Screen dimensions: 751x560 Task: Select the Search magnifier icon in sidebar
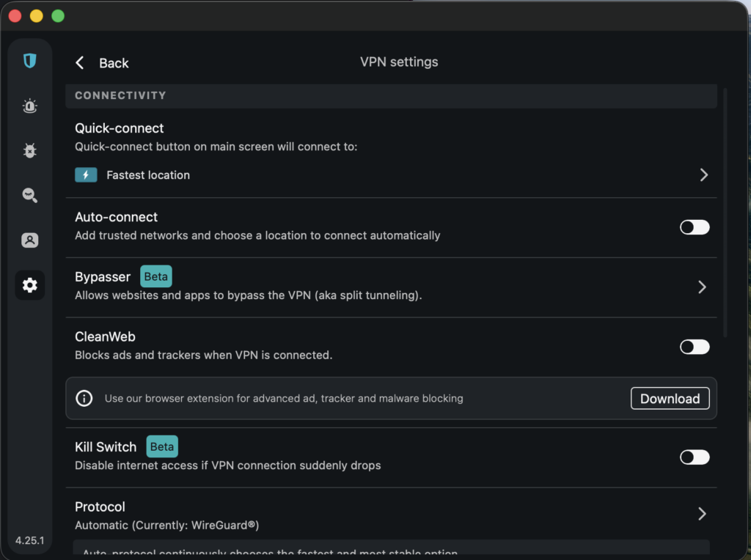(29, 195)
